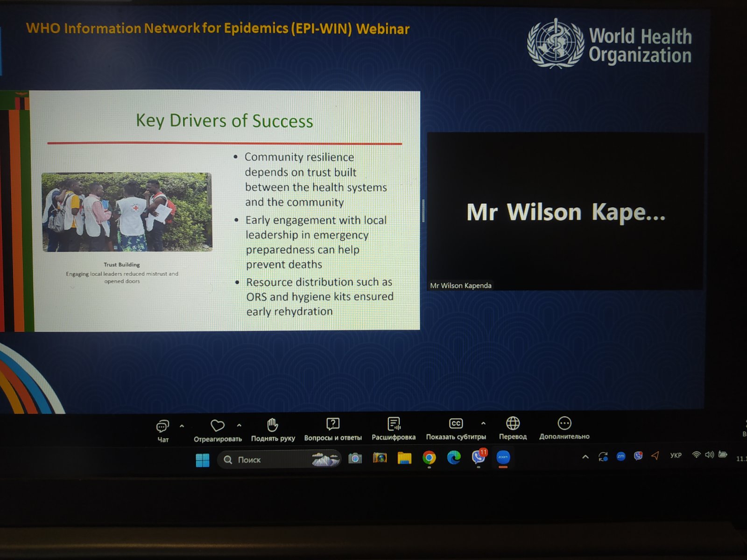Expand chat options arrow next to Чат

[x=182, y=426]
